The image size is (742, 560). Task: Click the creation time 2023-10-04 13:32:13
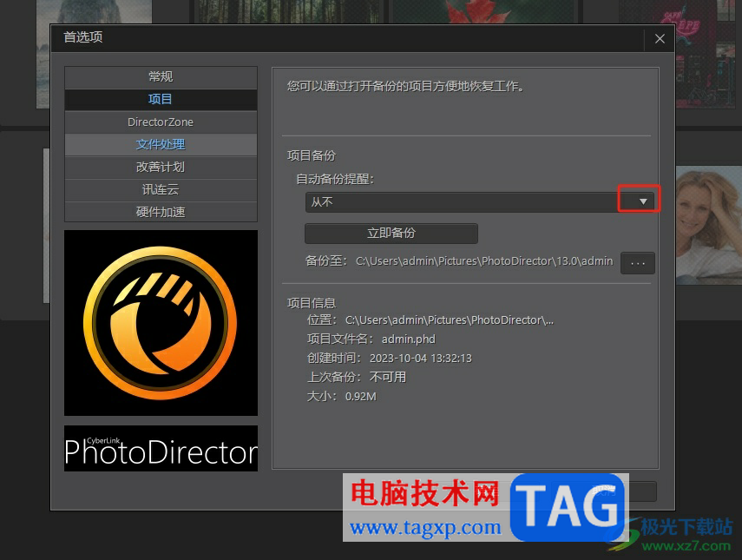[421, 359]
